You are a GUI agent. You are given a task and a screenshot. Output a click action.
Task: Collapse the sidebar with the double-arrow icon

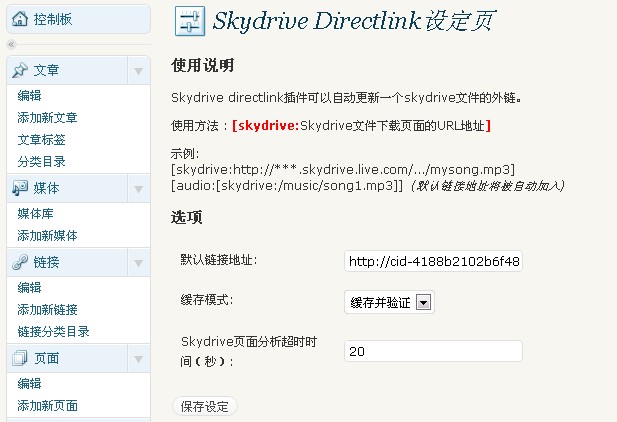pyautogui.click(x=11, y=44)
